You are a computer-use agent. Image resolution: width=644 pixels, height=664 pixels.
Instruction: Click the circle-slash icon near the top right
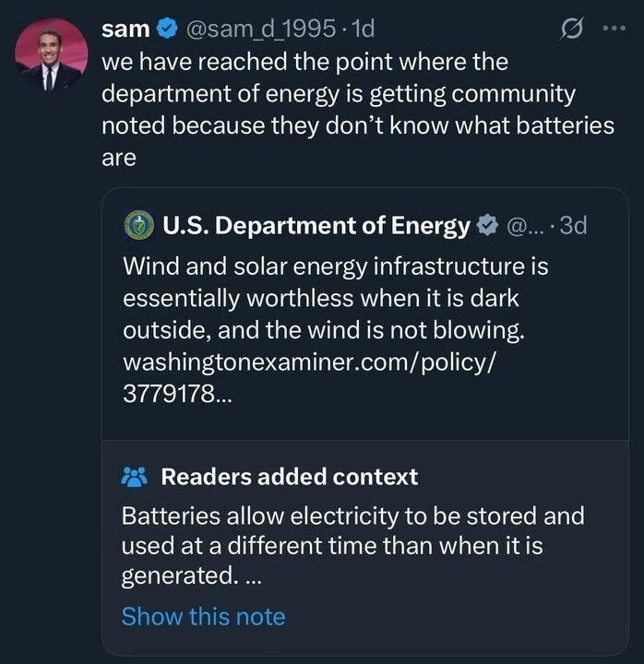571,29
